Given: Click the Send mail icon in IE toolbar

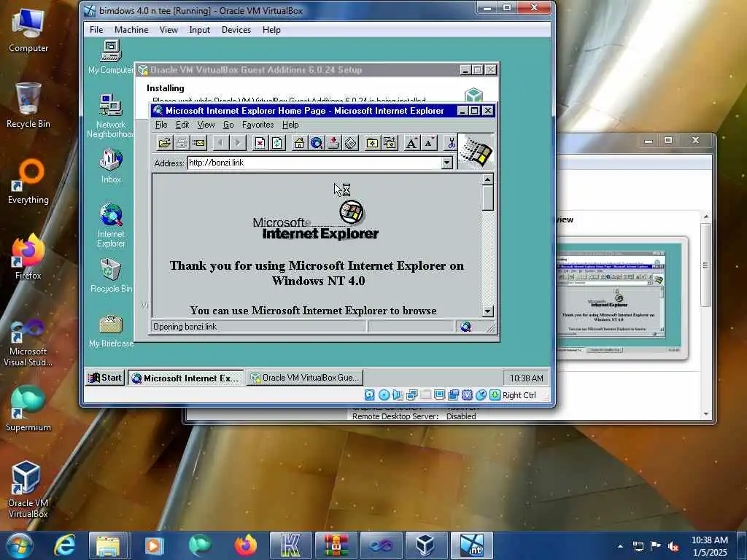Looking at the screenshot, I should 198,143.
